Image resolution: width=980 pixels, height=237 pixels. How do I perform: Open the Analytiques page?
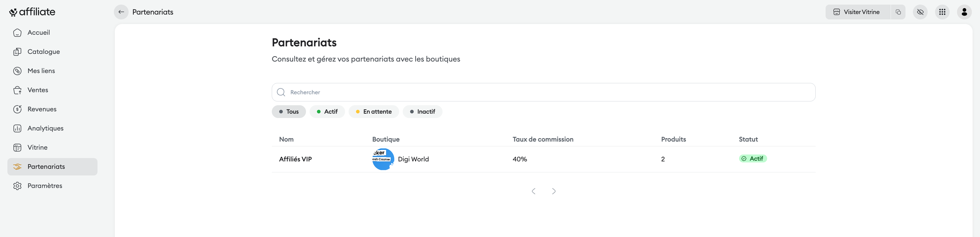(45, 128)
